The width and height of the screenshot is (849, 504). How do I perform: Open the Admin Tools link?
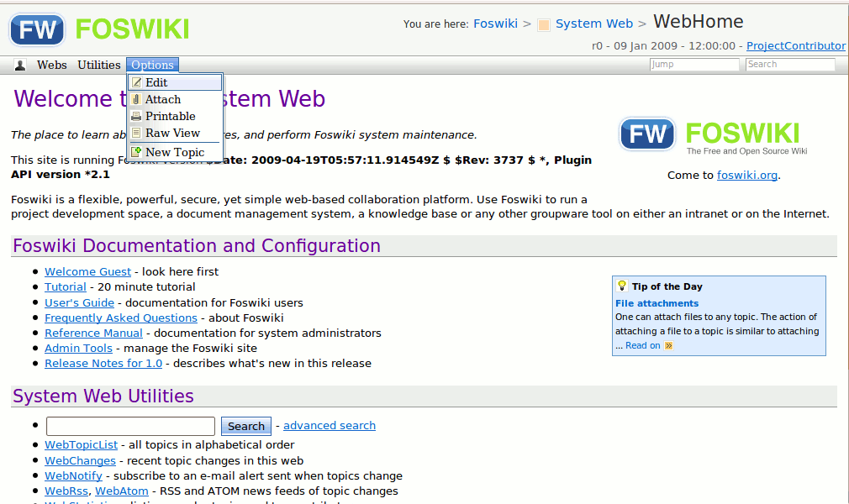coord(78,348)
